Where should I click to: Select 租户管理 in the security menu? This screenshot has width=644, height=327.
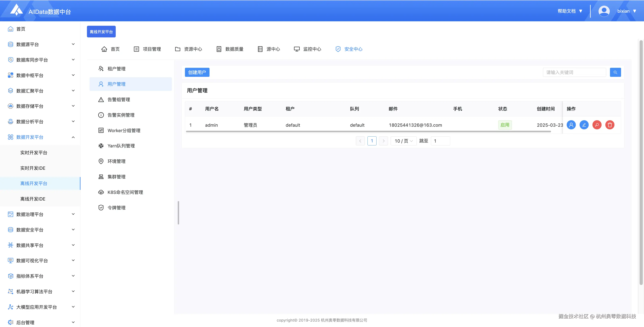116,69
